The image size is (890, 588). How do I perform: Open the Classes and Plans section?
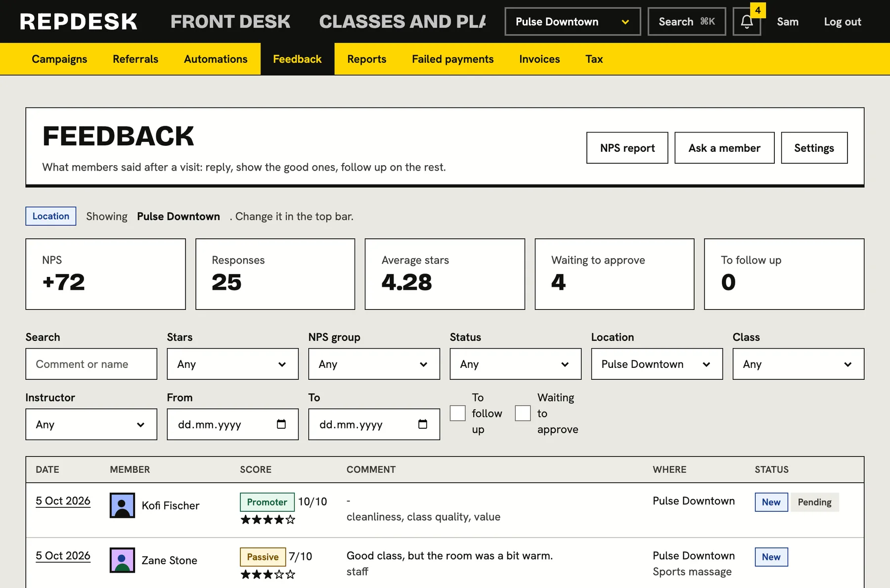tap(402, 22)
